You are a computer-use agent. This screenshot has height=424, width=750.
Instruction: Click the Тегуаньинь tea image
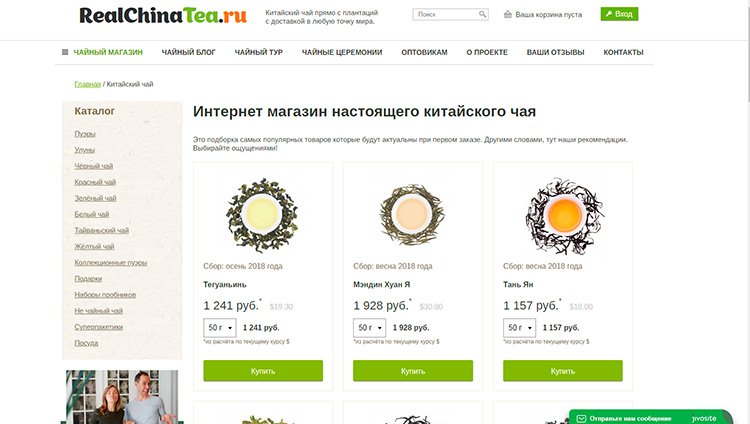pos(262,215)
